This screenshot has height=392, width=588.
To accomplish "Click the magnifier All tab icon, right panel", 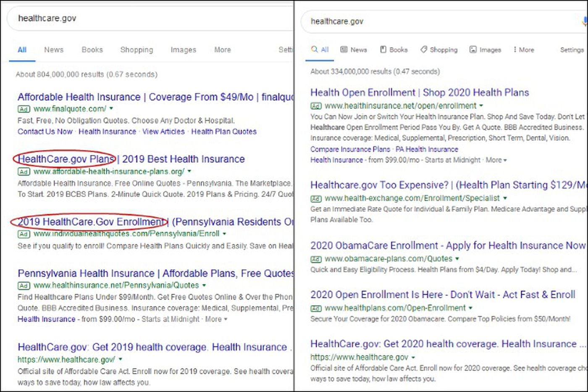I will point(315,50).
